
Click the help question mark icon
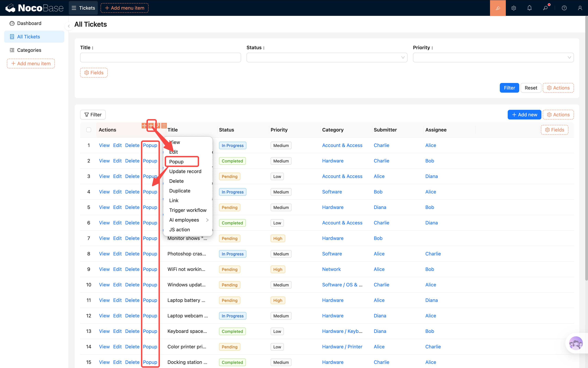(564, 8)
